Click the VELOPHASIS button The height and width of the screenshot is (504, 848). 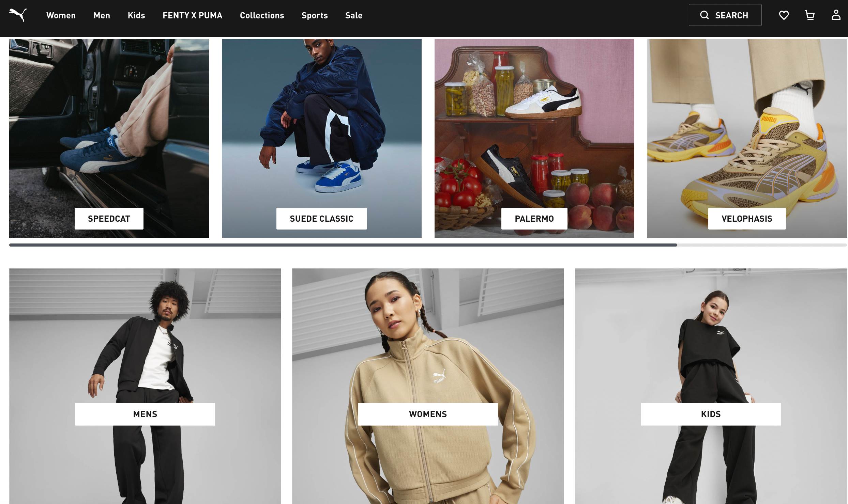pos(747,219)
